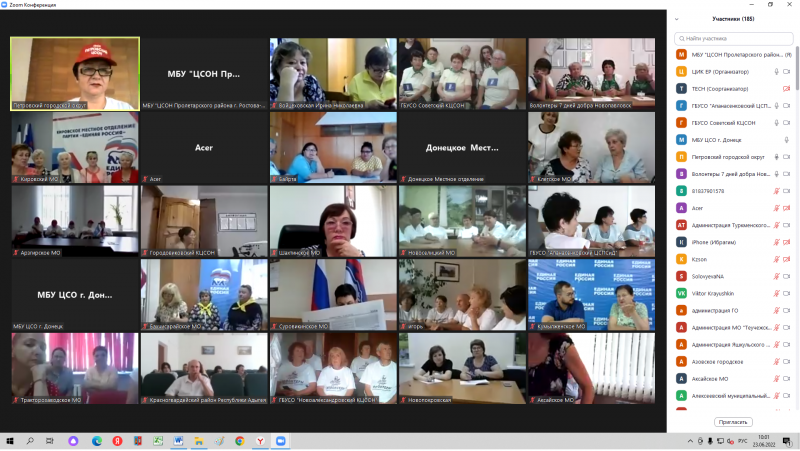Click the muted microphone icon for Acer participant
Image resolution: width=800 pixels, height=451 pixels.
[776, 208]
